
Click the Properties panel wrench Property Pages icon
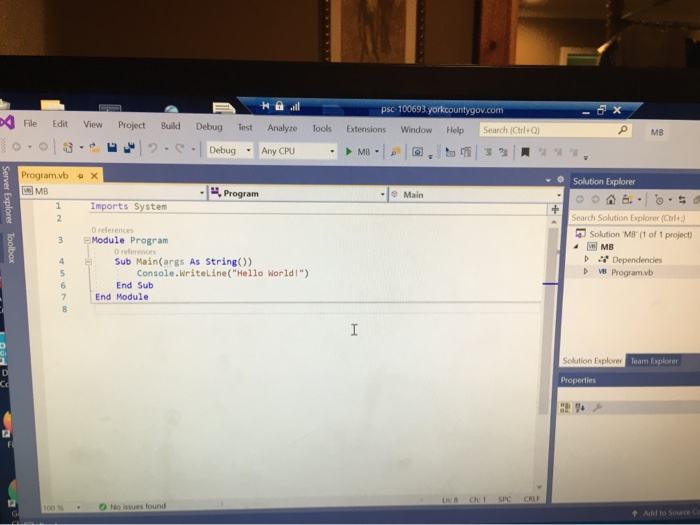coord(597,407)
